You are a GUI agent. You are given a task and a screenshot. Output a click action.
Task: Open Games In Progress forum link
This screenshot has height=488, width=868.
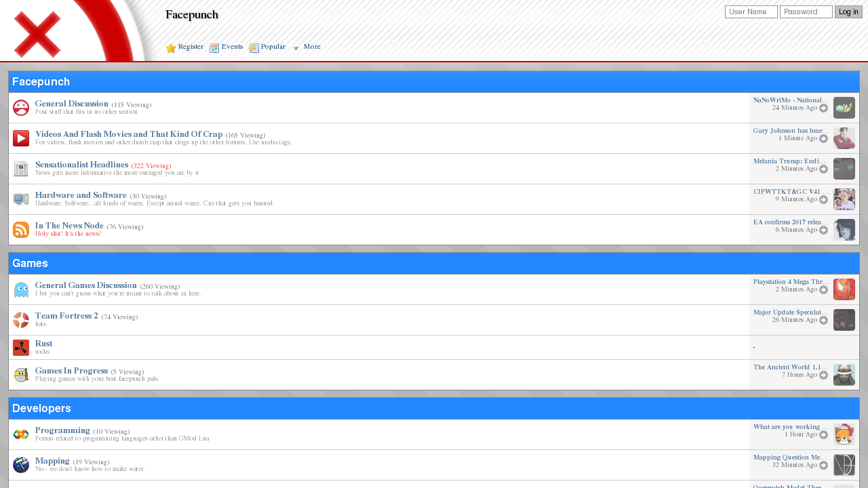(71, 371)
